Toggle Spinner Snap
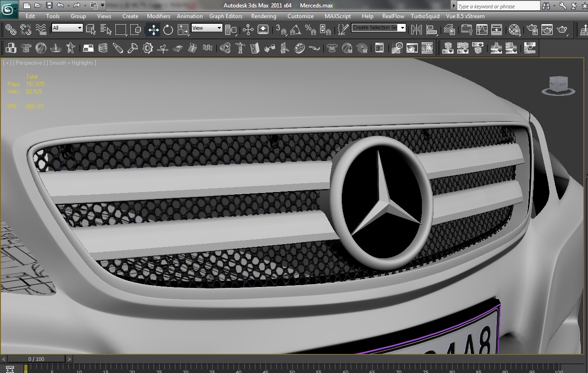Image resolution: width=588 pixels, height=373 pixels. point(326,30)
